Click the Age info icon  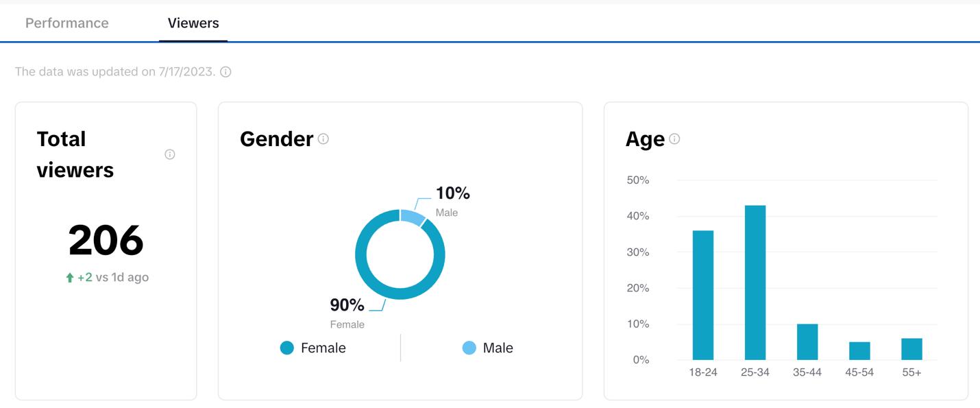click(x=674, y=139)
